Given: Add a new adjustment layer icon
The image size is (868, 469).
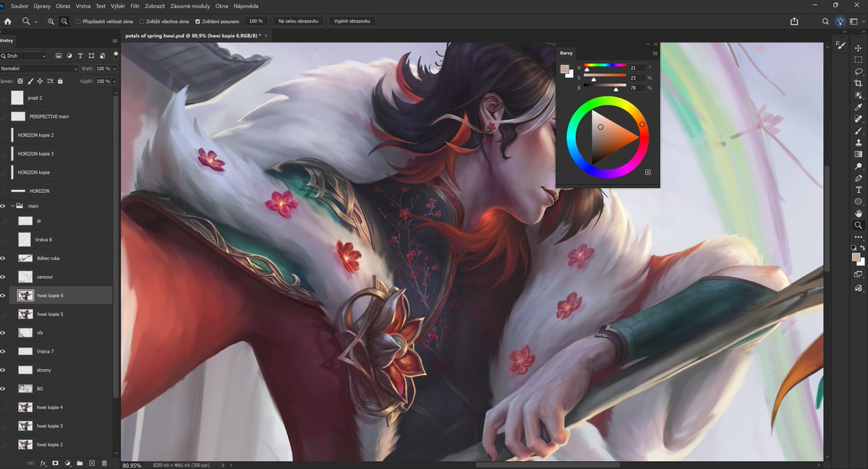Looking at the screenshot, I should point(67,462).
